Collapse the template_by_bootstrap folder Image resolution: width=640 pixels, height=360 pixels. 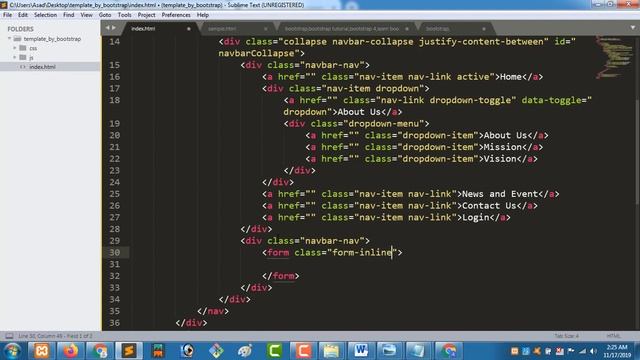(9, 39)
